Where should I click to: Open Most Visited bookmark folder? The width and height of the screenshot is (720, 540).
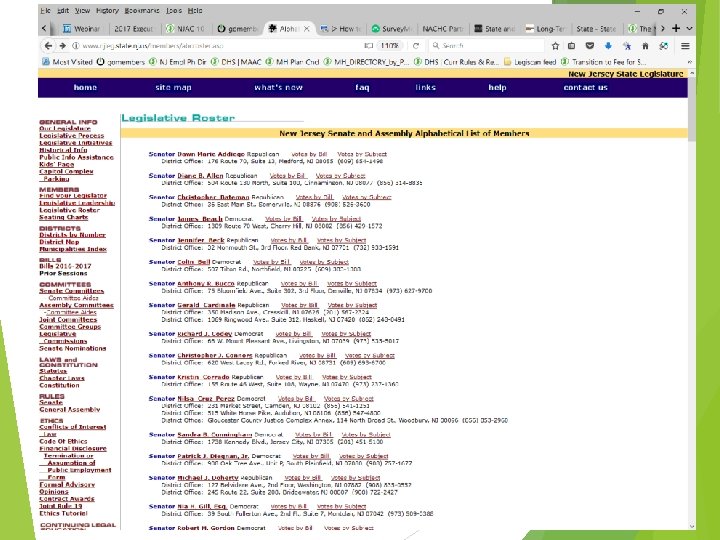click(68, 62)
